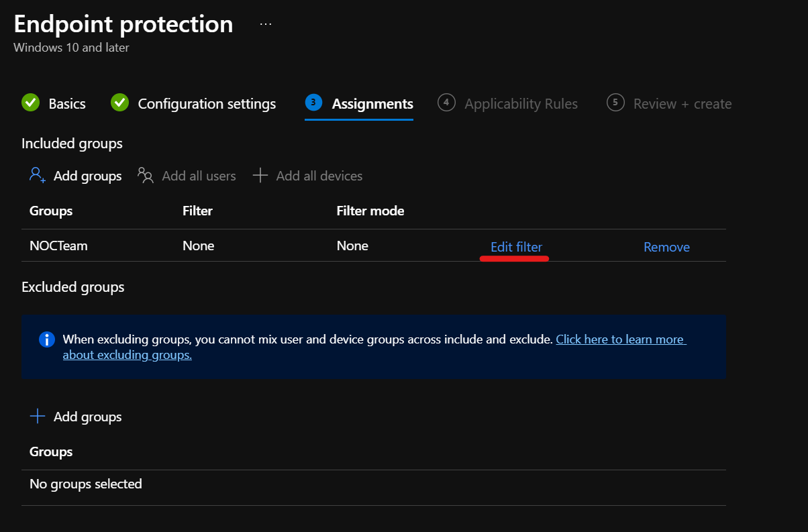Click the numbered circle on Applicability Rules
808x532 pixels.
[x=446, y=103]
